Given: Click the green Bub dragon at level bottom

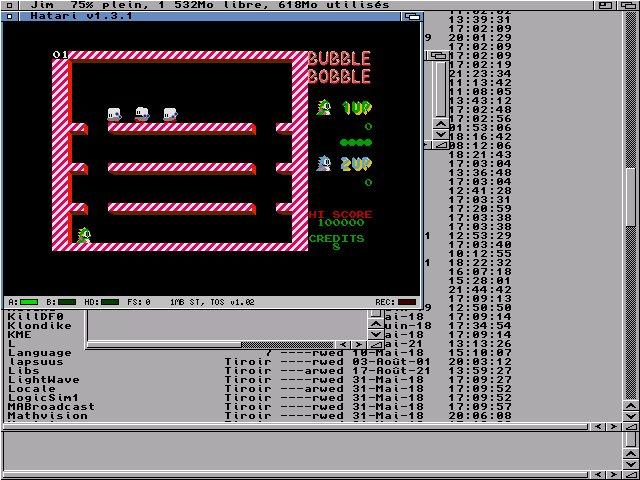Looking at the screenshot, I should pyautogui.click(x=84, y=236).
